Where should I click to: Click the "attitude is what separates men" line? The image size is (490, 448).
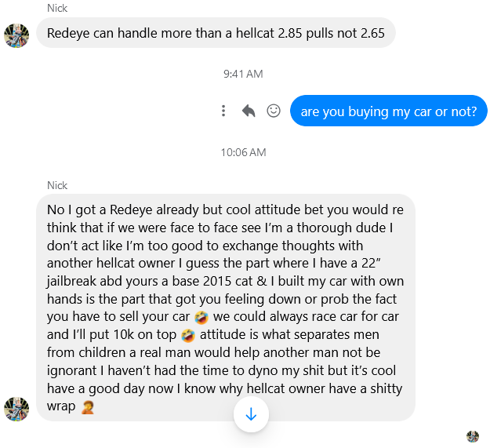tap(289, 335)
